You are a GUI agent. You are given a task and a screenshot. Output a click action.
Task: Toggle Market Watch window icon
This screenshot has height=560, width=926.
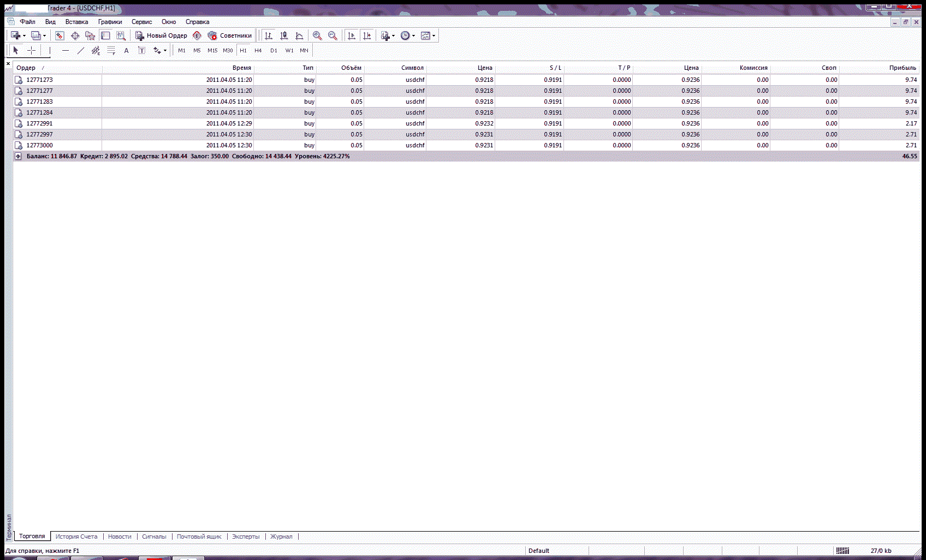(x=60, y=35)
